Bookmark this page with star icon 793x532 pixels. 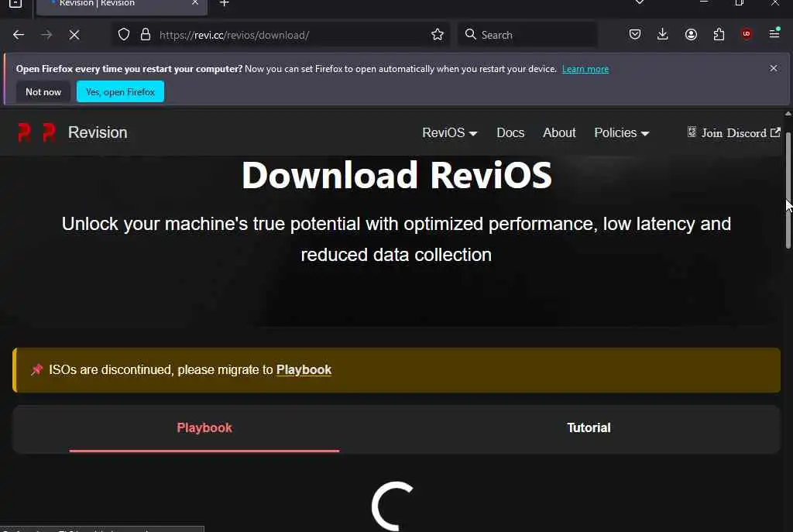(x=438, y=34)
